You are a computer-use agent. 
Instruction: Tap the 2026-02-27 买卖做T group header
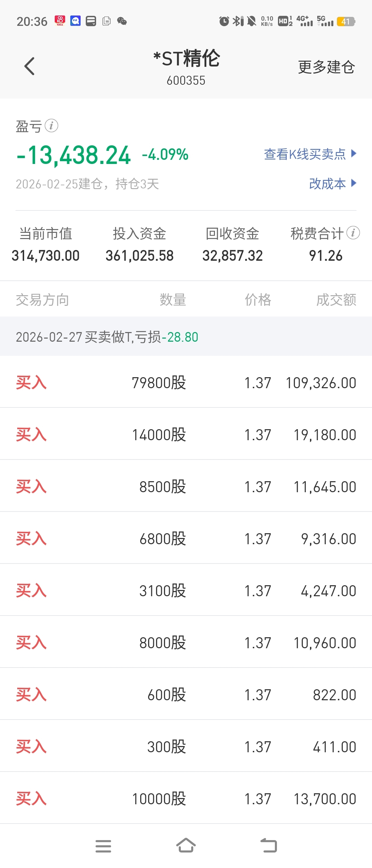tap(186, 337)
